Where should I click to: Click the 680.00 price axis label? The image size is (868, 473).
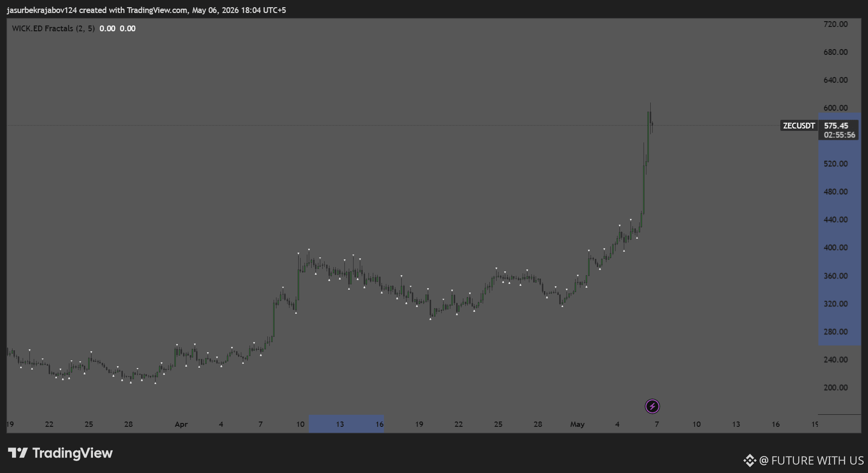(x=836, y=52)
